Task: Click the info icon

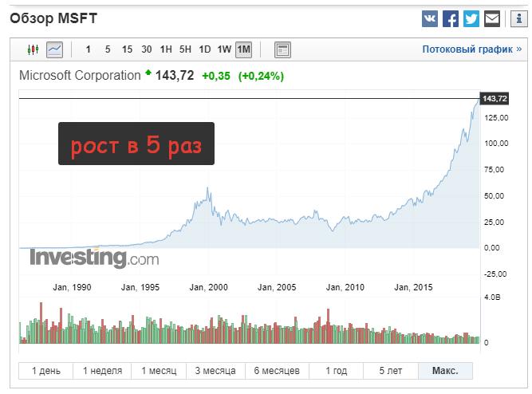Action: point(514,18)
